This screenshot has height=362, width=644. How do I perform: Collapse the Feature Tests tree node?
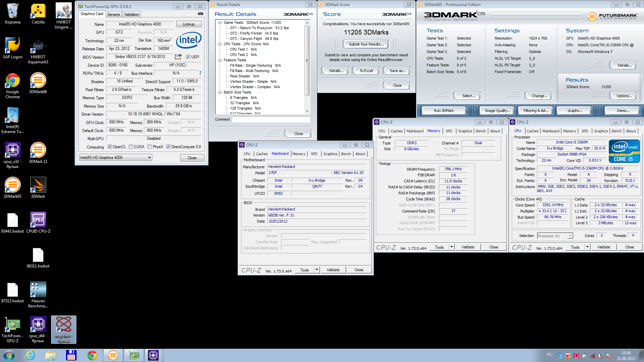pos(220,60)
